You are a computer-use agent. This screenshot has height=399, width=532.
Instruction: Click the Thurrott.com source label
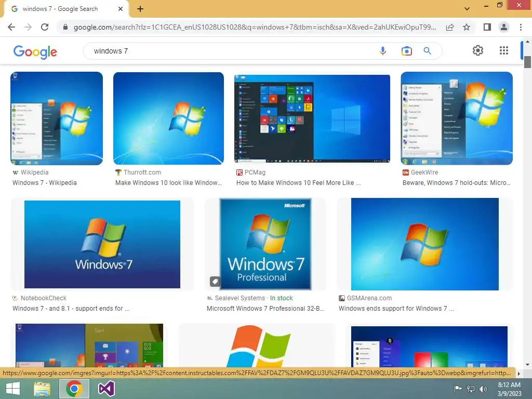pyautogui.click(x=142, y=172)
